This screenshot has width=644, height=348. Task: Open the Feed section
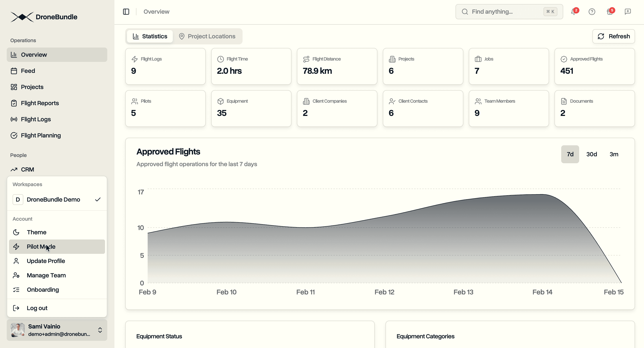pos(28,71)
